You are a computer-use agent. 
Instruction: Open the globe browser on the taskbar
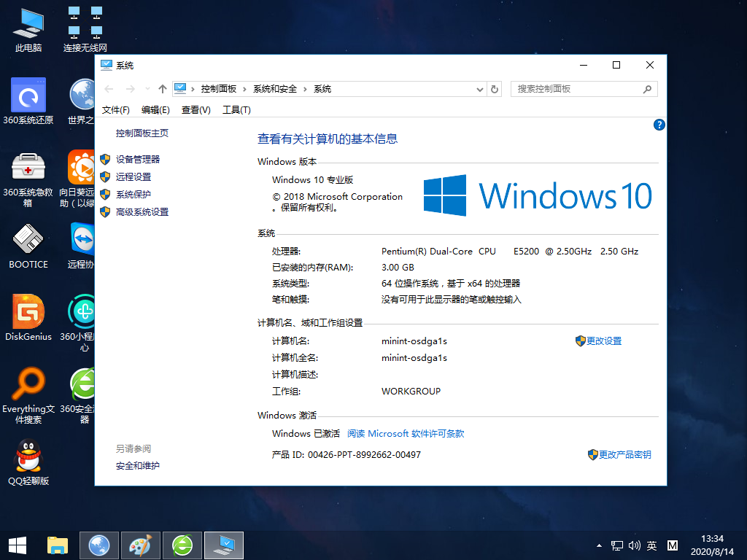click(99, 545)
